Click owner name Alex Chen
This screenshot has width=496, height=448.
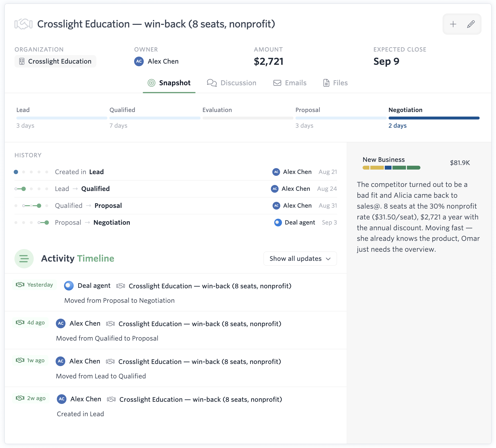pyautogui.click(x=163, y=61)
